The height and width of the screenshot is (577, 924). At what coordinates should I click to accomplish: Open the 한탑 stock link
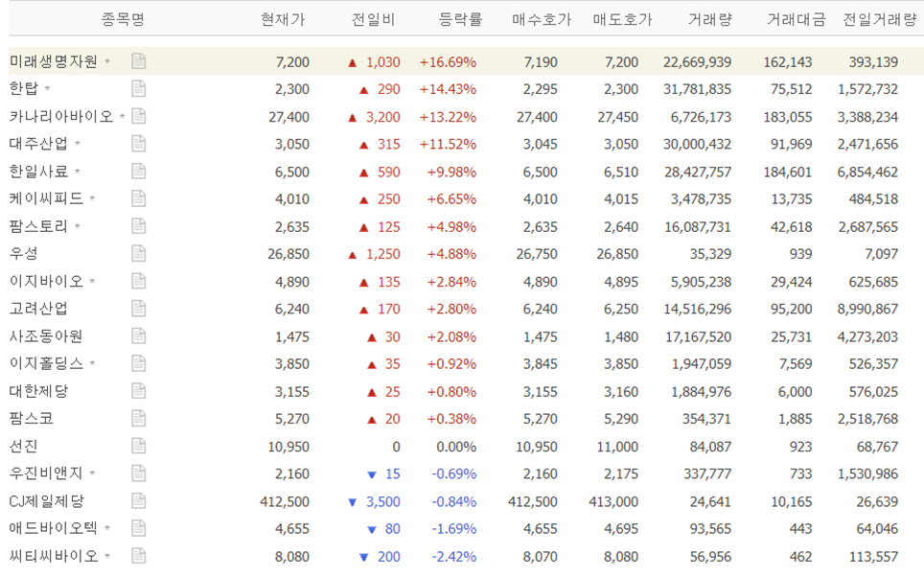[x=24, y=89]
